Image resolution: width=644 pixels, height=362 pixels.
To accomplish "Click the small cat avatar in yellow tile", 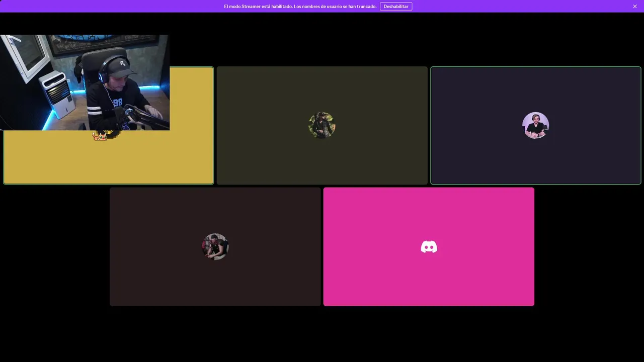I will 100,136.
